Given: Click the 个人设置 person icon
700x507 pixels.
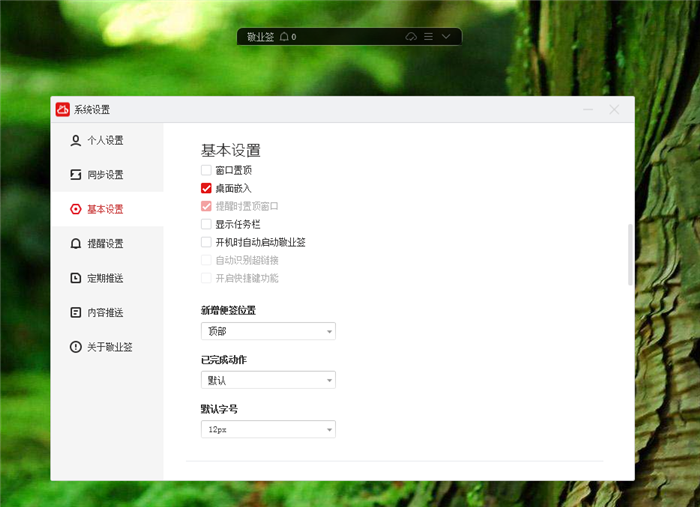Looking at the screenshot, I should pyautogui.click(x=75, y=141).
